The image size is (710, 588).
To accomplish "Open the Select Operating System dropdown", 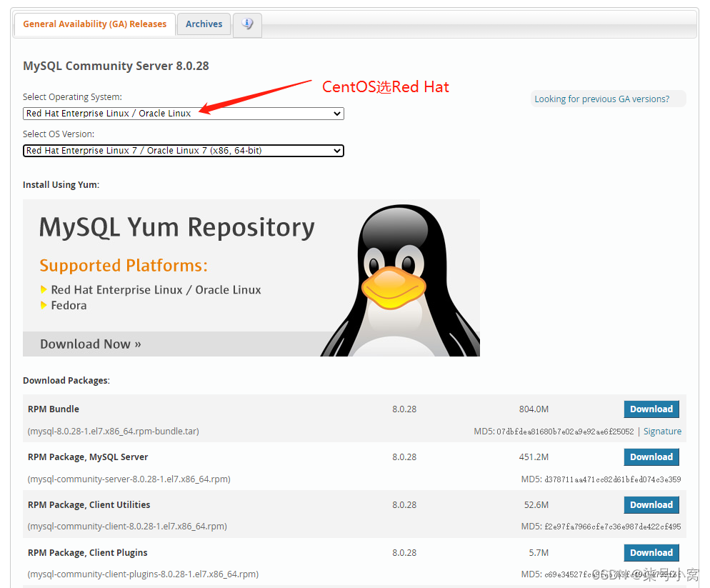I will [x=183, y=114].
